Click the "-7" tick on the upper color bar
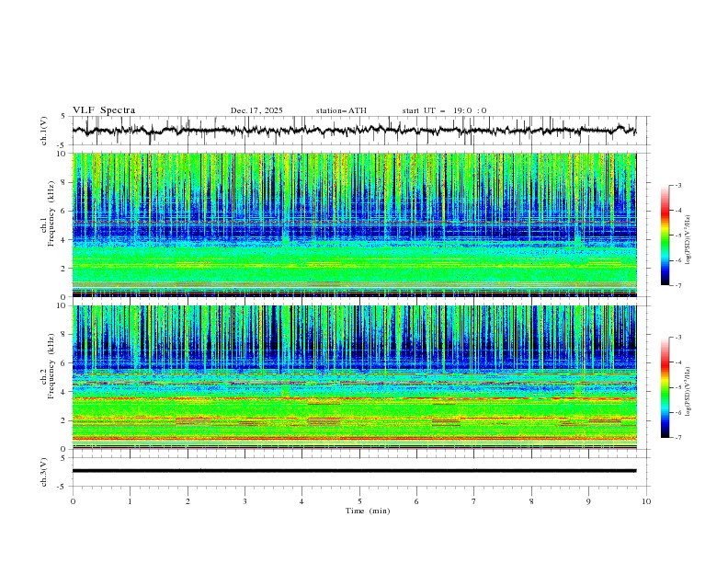This screenshot has height=563, width=728. (677, 285)
